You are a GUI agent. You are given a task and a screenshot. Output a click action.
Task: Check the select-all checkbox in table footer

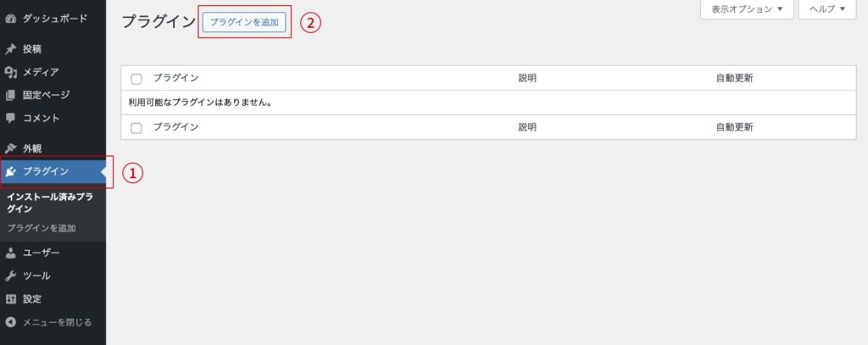click(x=136, y=128)
